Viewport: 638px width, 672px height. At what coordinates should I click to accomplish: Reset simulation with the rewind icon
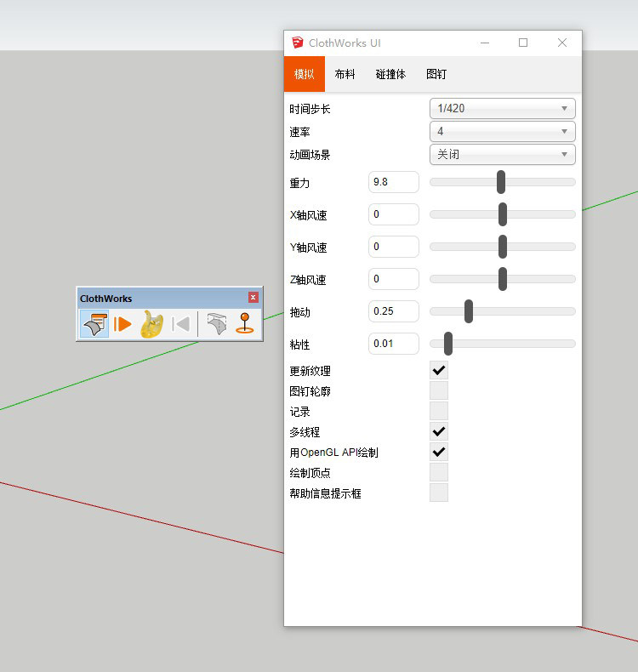click(180, 324)
